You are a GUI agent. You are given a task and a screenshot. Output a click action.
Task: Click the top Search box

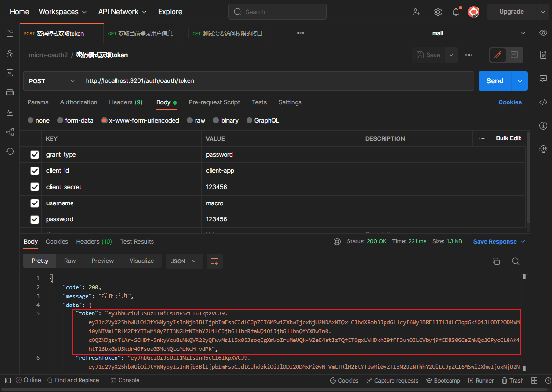(277, 12)
